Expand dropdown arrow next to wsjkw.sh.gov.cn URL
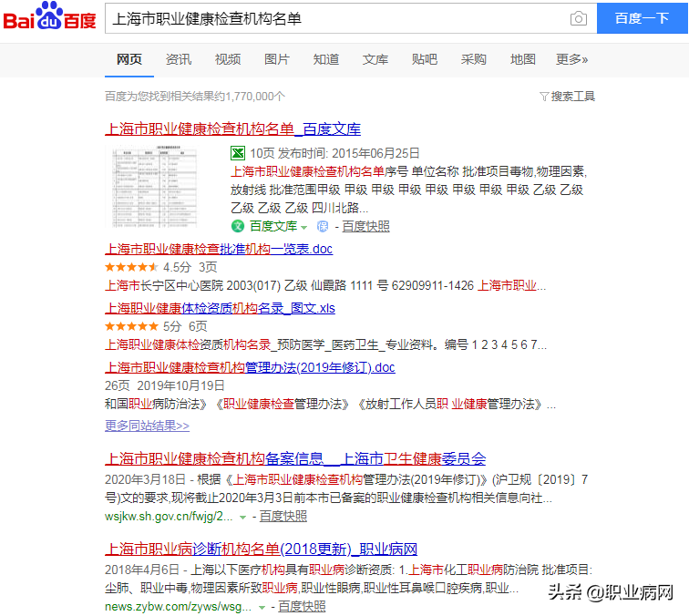Screen dimensions: 689x616 242,518
